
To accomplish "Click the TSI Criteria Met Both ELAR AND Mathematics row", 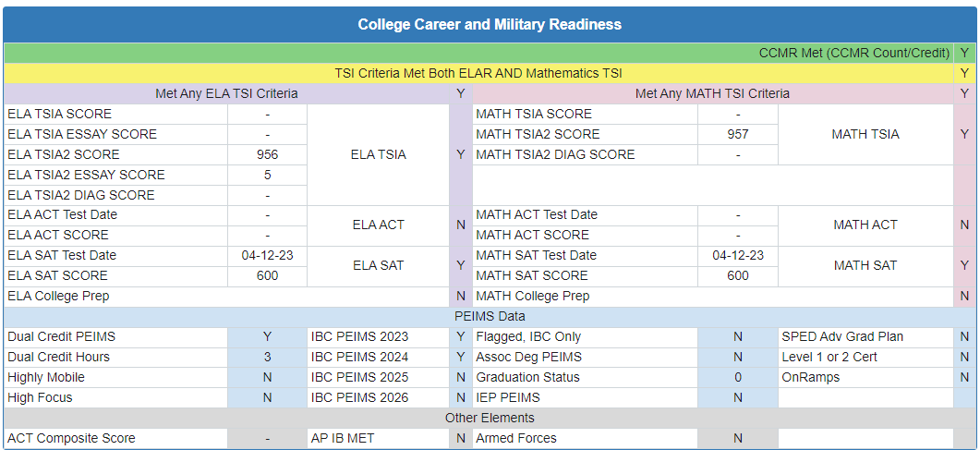I will click(478, 73).
